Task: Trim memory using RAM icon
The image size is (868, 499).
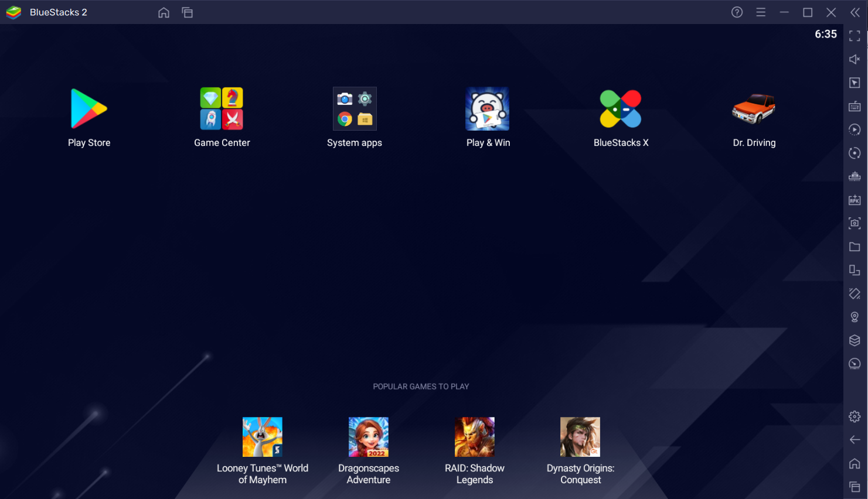Action: click(x=855, y=176)
